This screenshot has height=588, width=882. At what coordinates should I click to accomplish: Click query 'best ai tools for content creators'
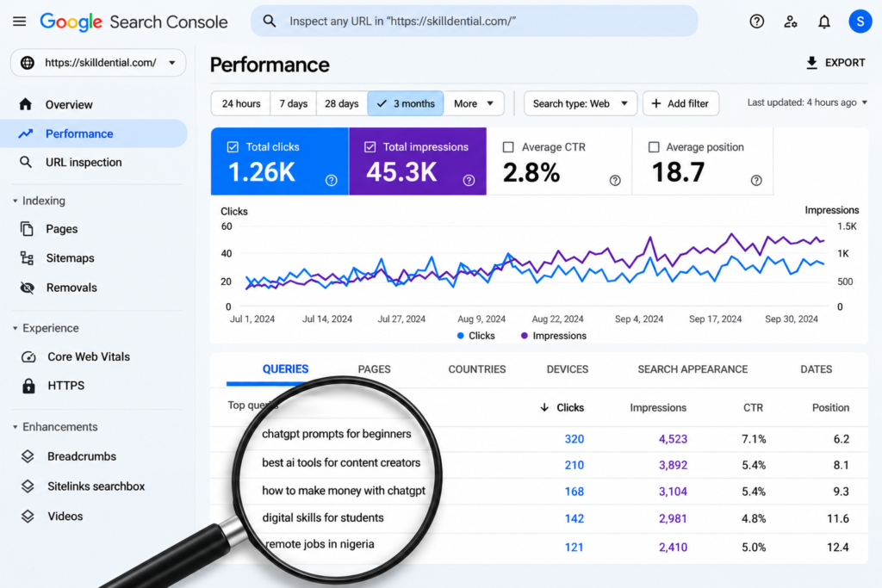[341, 462]
